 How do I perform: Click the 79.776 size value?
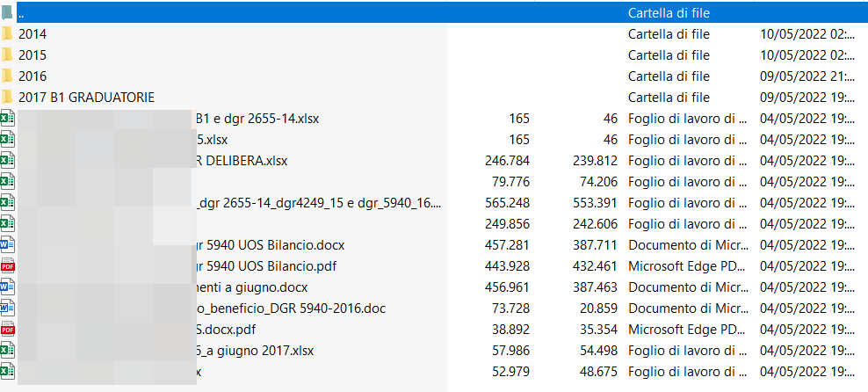point(510,182)
